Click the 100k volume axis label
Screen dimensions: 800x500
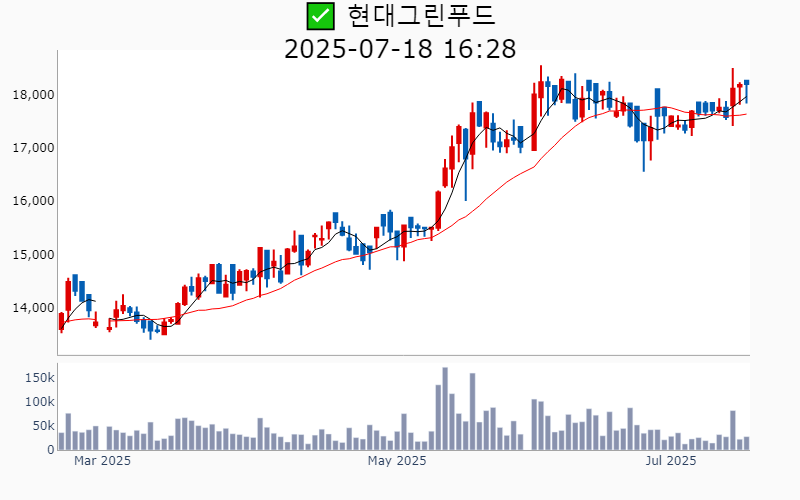click(40, 402)
